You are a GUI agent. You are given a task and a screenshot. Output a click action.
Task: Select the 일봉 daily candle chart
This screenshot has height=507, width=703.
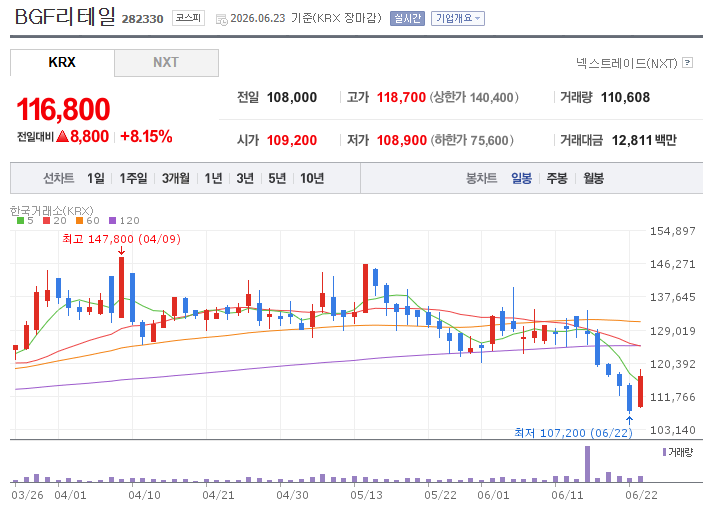(521, 178)
